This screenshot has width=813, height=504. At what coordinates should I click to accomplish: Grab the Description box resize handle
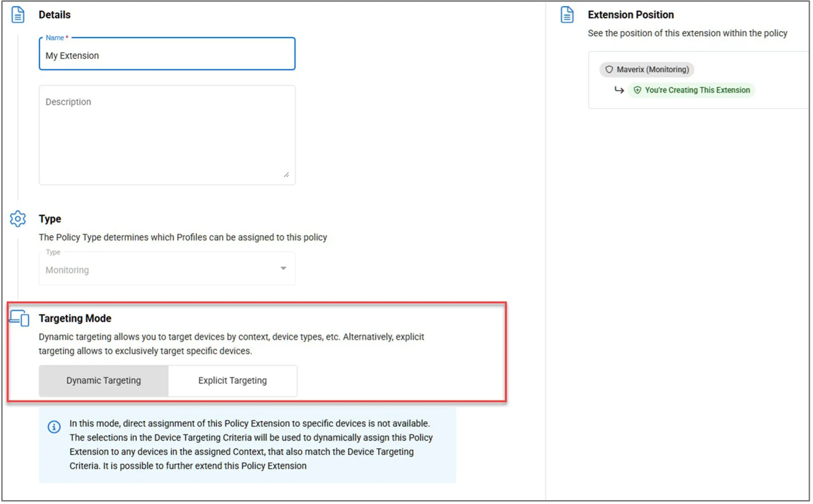(x=286, y=175)
